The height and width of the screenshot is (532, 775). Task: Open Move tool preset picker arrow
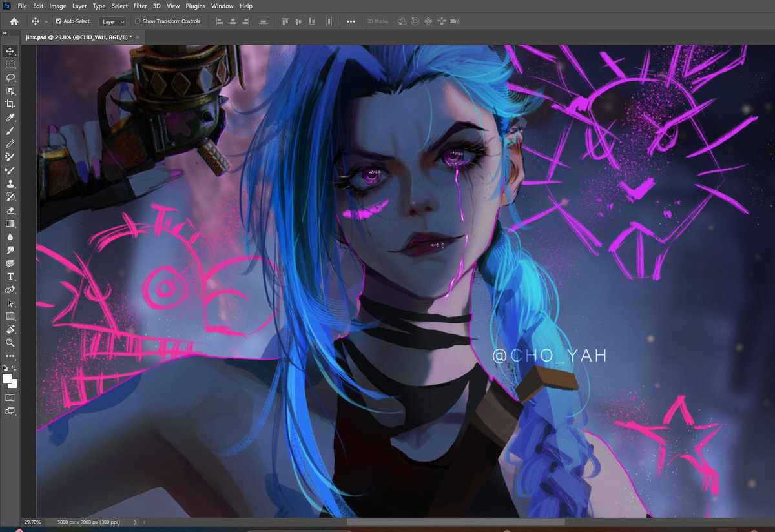tap(46, 21)
